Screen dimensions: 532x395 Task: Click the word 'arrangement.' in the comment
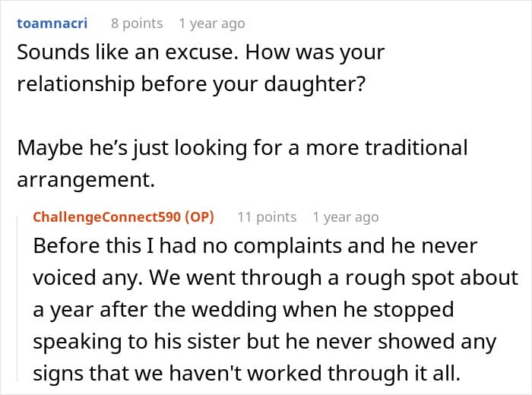pos(86,180)
